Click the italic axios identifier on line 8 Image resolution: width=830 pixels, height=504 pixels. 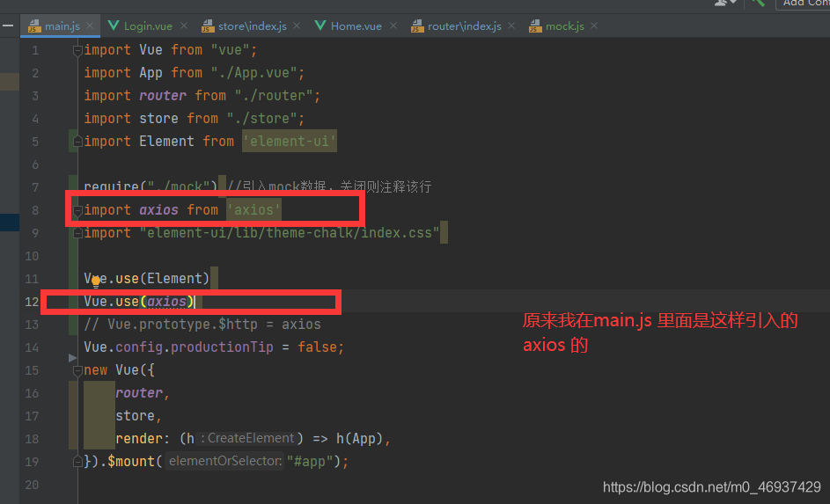tap(158, 210)
